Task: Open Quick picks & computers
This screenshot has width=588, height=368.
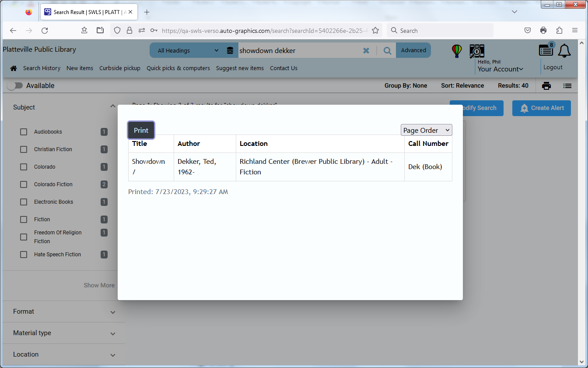Action: (x=178, y=68)
